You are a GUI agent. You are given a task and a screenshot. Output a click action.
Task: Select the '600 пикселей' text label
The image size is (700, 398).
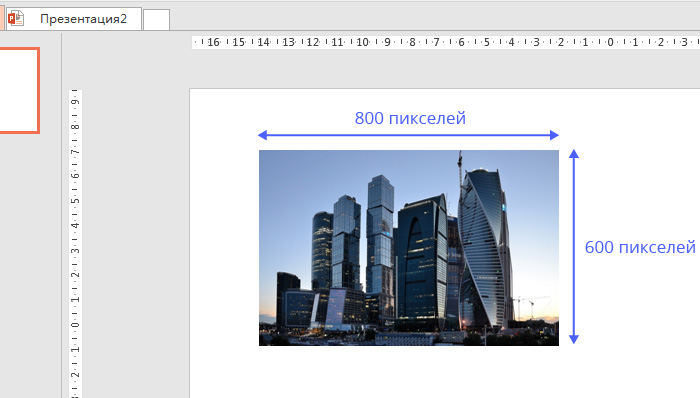point(640,247)
